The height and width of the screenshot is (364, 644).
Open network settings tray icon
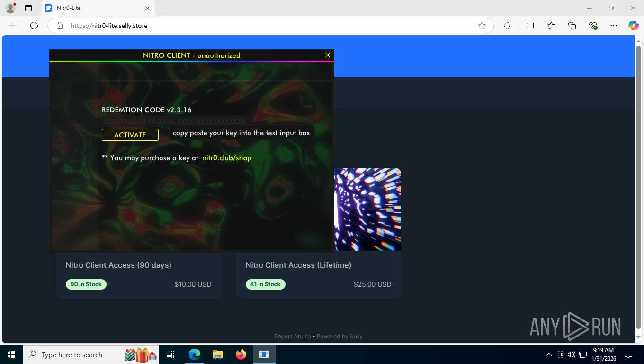pos(582,355)
